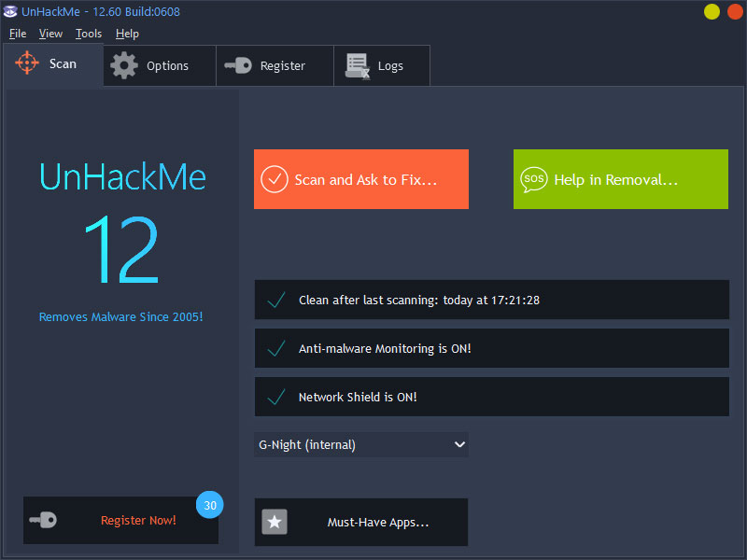Click the checkmark circle on the orange scan button
747x560 pixels.
click(275, 179)
